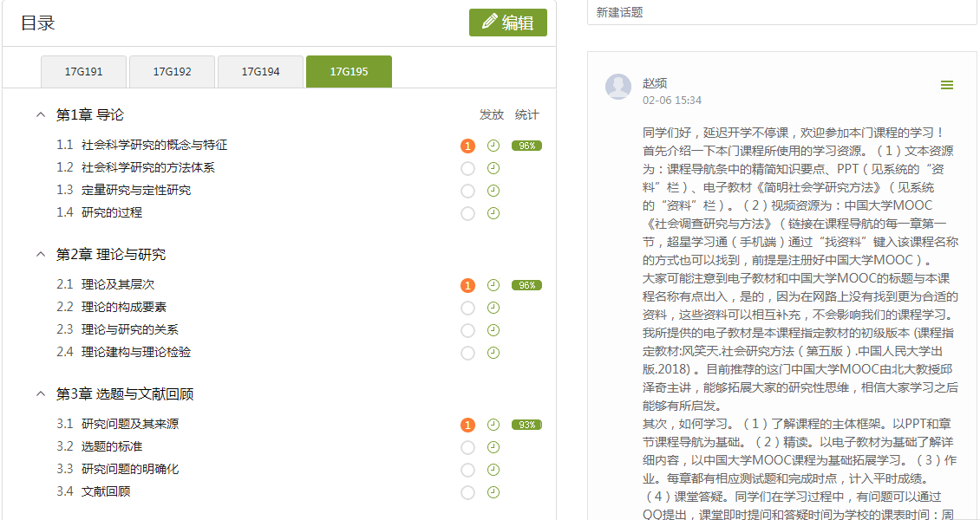
Task: Switch to the 17G191 class tab
Action: 84,72
